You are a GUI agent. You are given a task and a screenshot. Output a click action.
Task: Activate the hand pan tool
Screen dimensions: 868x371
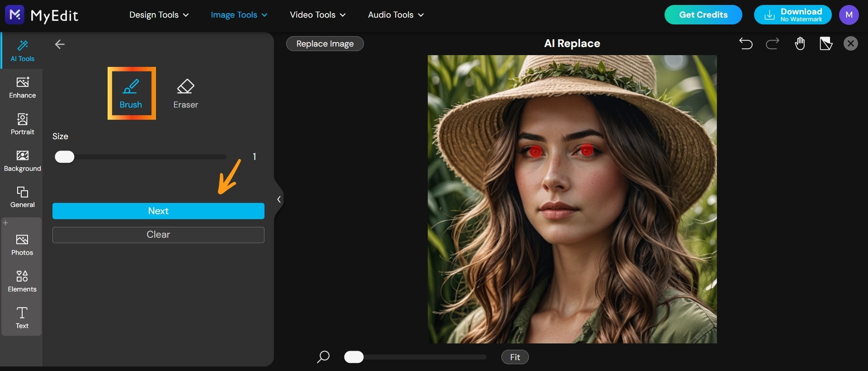(x=800, y=43)
